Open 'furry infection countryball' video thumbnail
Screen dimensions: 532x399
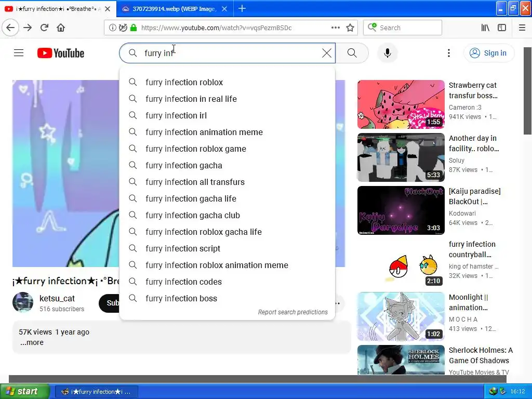tap(401, 263)
